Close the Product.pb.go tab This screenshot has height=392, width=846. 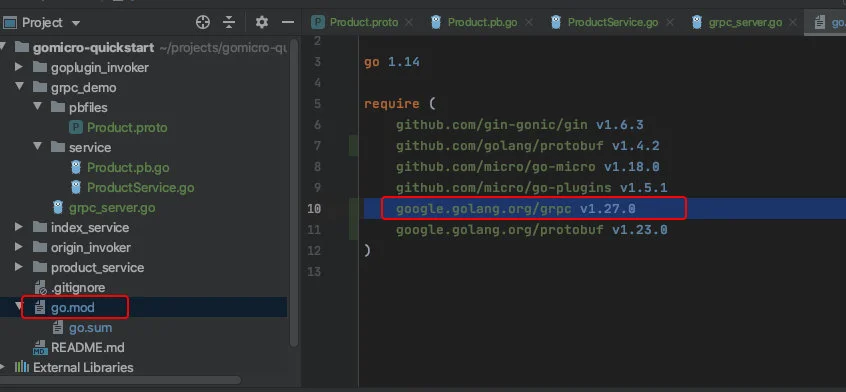529,23
